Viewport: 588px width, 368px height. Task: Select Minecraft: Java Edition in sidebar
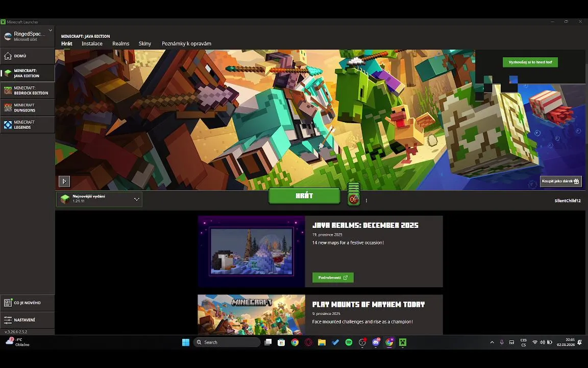[x=28, y=73]
